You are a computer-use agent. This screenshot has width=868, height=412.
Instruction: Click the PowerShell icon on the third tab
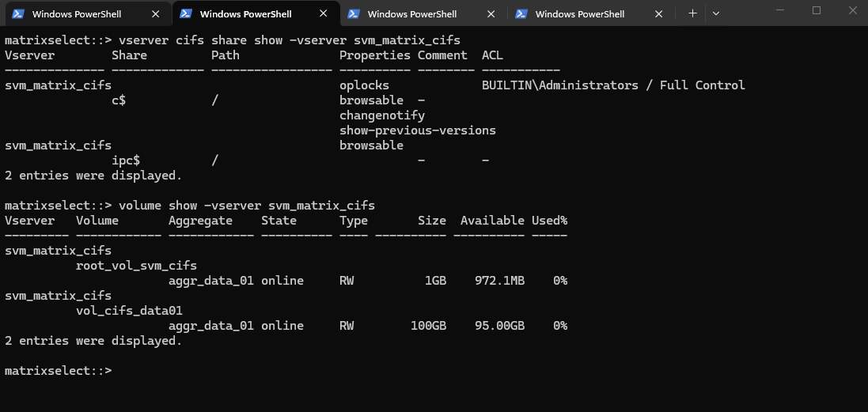(354, 13)
